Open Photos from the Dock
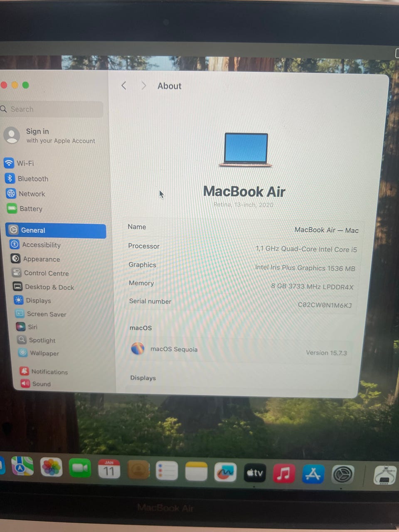This screenshot has width=399, height=532. tap(51, 467)
